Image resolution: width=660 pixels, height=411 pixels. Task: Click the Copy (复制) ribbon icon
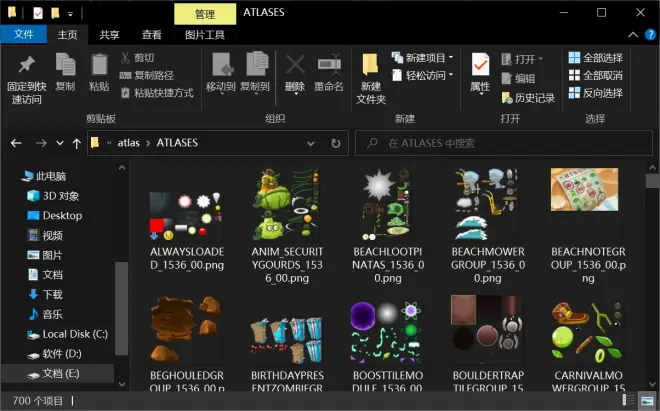click(65, 64)
